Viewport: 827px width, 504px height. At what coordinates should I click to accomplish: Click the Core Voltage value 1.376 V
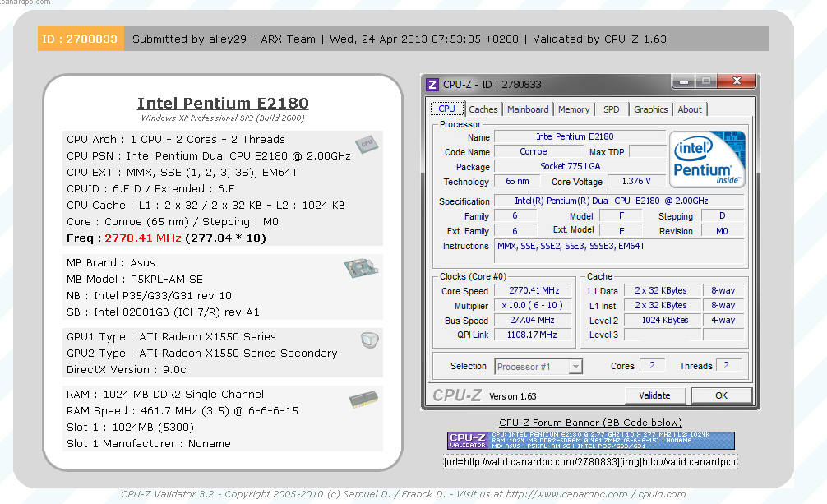[636, 181]
